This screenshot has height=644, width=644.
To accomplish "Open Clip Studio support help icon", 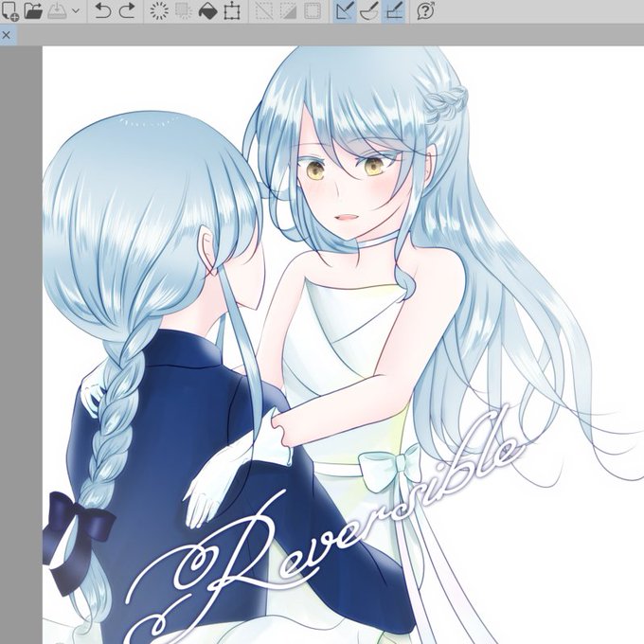I will [x=425, y=11].
